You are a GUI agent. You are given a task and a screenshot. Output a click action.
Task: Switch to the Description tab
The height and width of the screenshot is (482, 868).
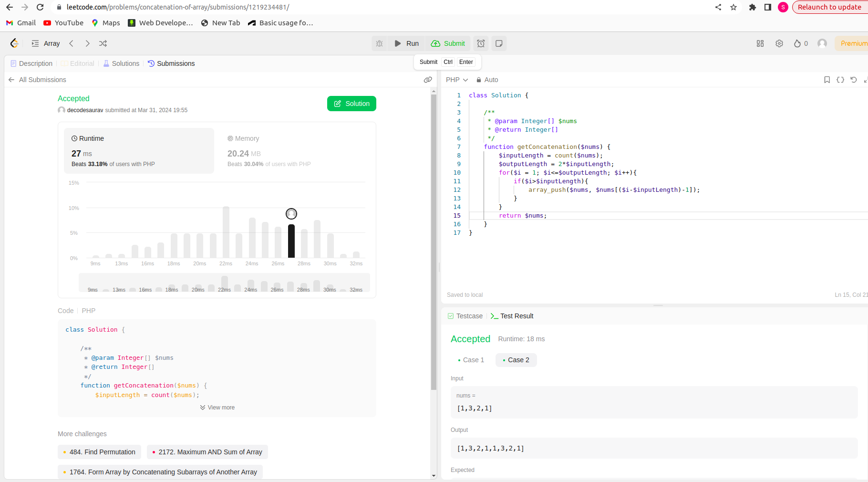point(31,63)
